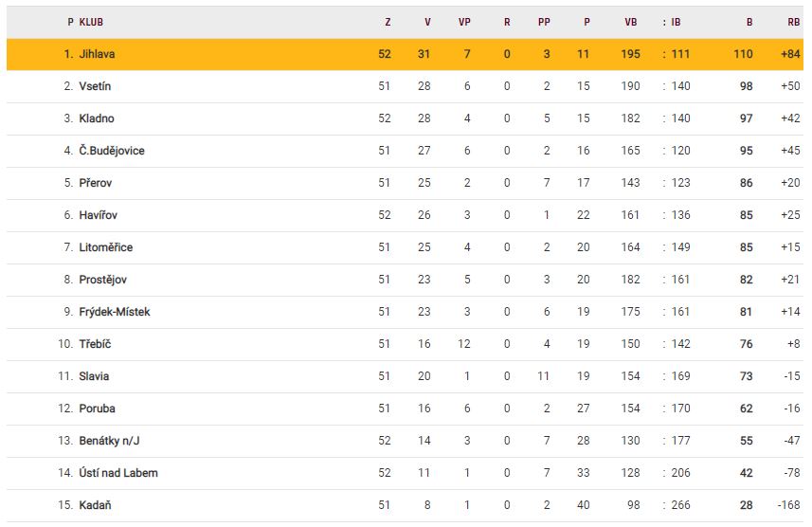Click on Slavia club name

click(x=94, y=376)
